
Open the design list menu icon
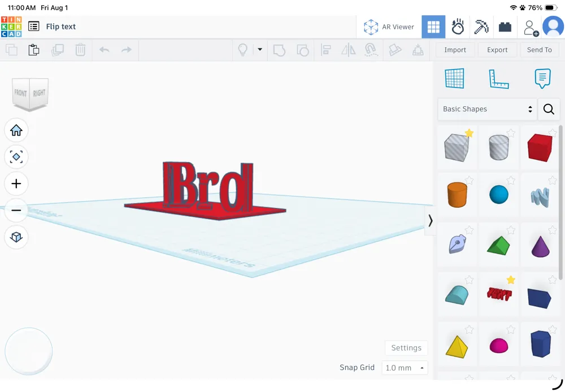[34, 27]
